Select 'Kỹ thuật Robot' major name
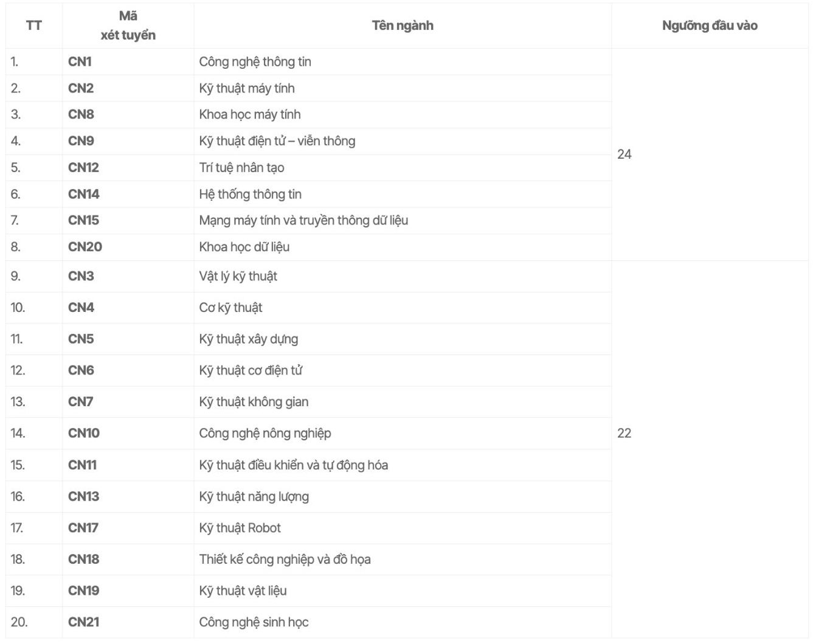 [240, 528]
